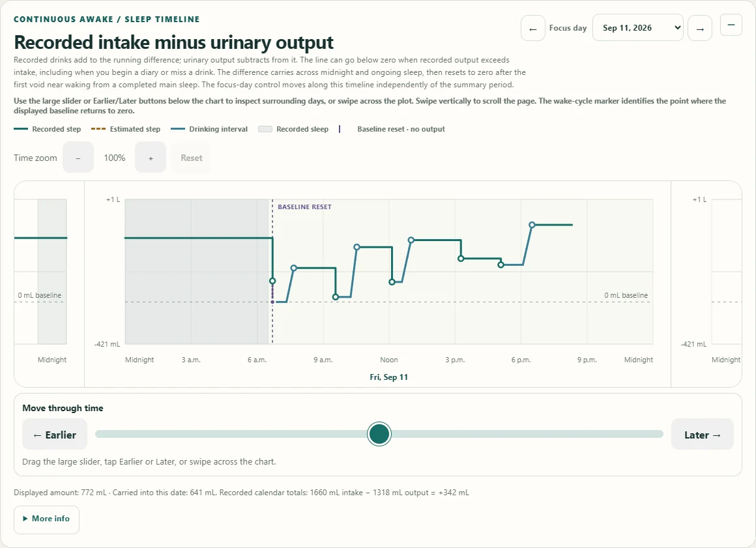Click the Later button
Image resolution: width=756 pixels, height=548 pixels.
[703, 434]
